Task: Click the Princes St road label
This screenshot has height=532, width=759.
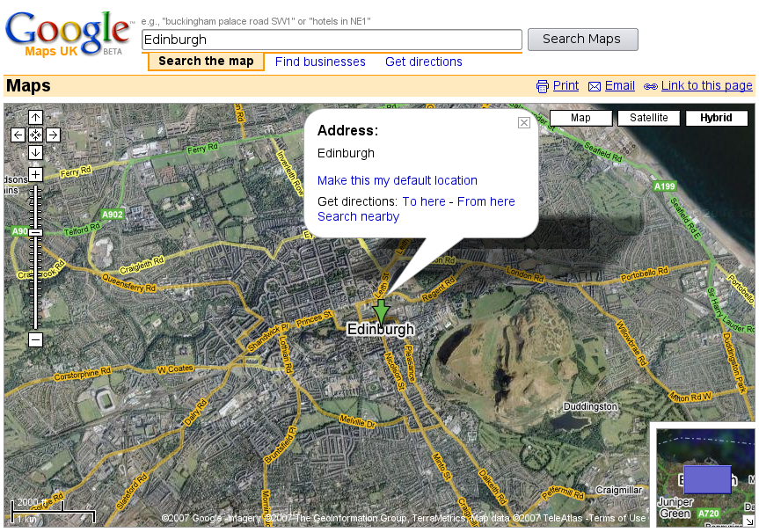Action: click(315, 319)
